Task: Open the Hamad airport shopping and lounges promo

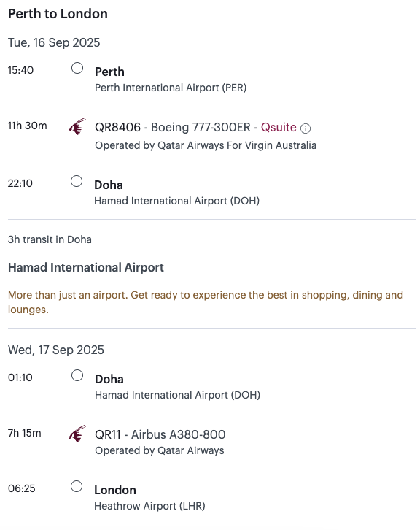Action: [x=206, y=302]
